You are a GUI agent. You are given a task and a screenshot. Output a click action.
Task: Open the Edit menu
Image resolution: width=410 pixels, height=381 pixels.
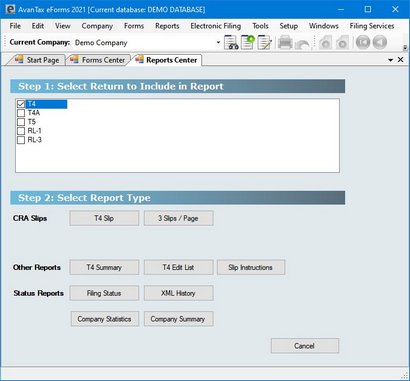pos(38,26)
